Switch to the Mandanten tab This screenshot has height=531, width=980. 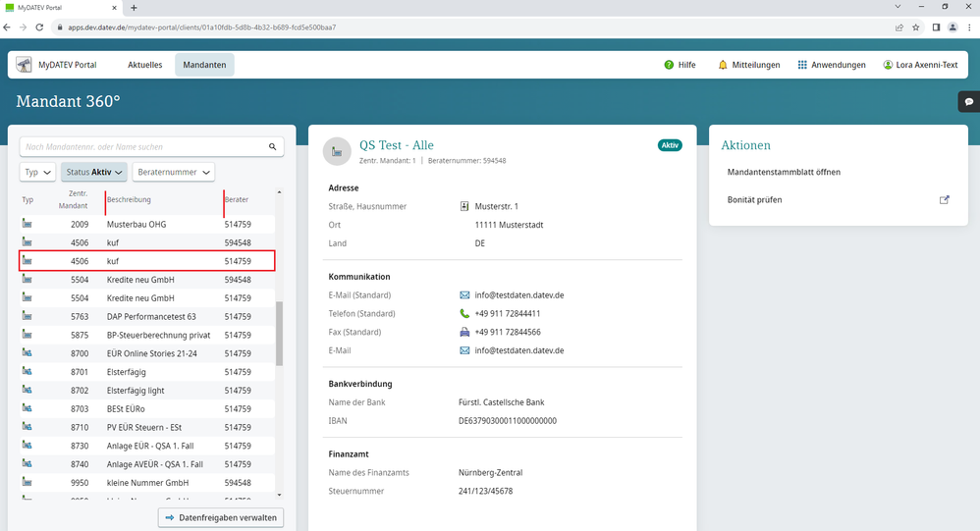tap(204, 65)
